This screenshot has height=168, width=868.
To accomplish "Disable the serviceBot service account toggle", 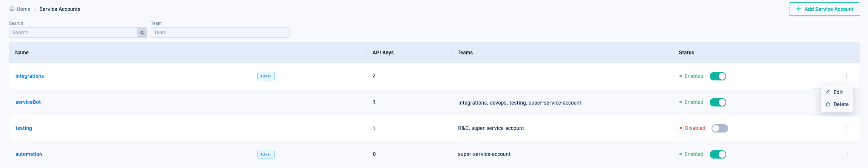I will (718, 102).
